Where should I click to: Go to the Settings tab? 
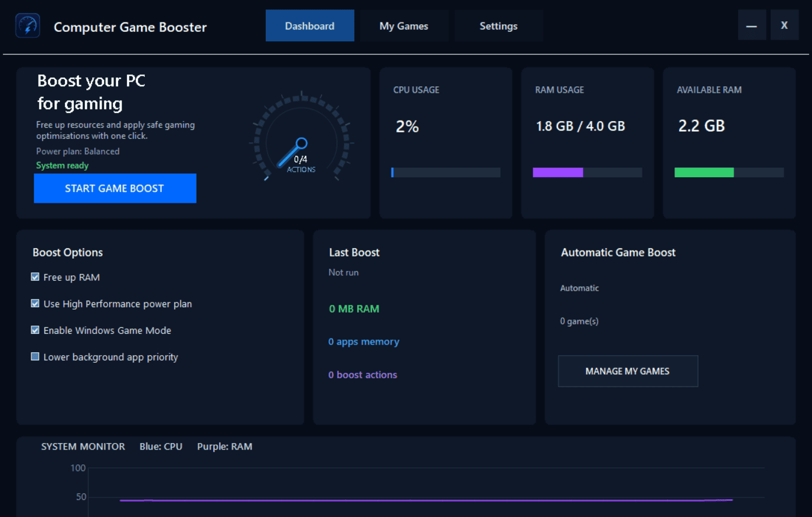point(498,25)
